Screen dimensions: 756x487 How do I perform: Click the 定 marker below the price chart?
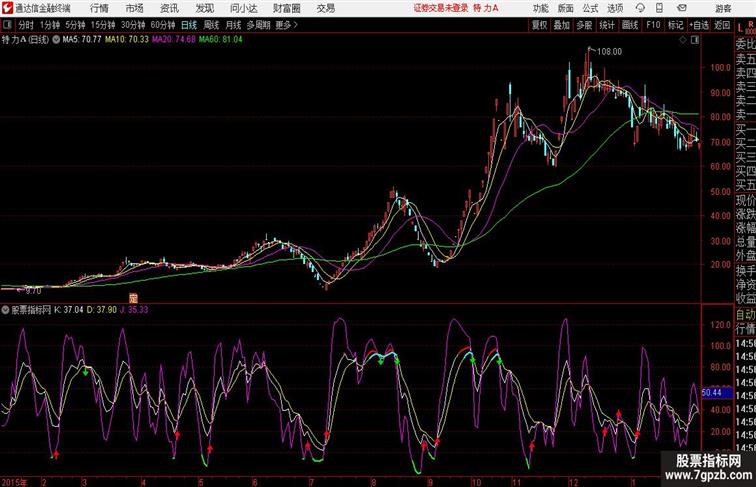pyautogui.click(x=134, y=298)
